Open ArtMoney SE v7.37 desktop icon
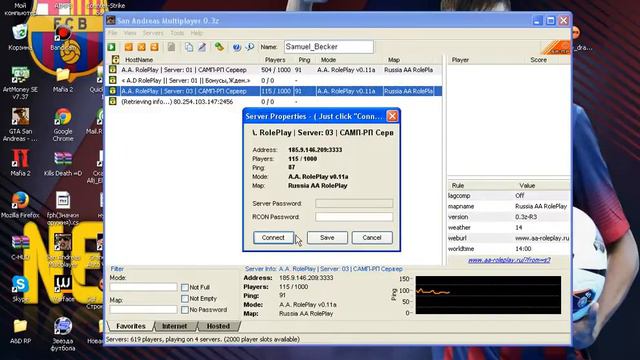The width and height of the screenshot is (640, 360). click(x=20, y=83)
